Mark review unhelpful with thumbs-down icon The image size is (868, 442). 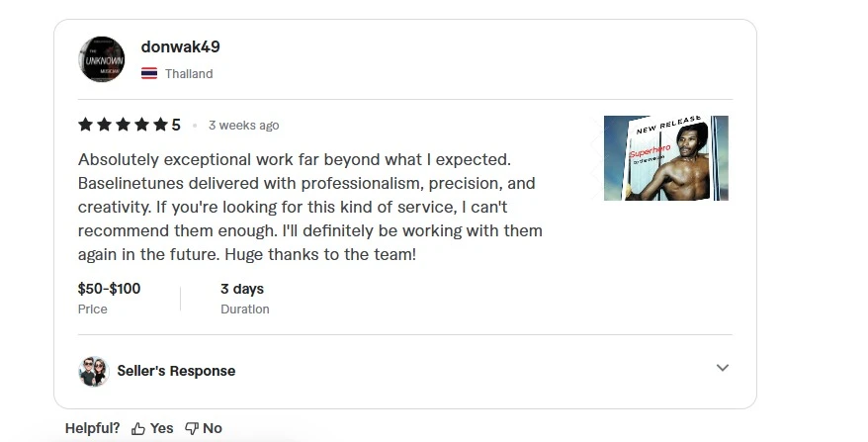[x=192, y=428]
